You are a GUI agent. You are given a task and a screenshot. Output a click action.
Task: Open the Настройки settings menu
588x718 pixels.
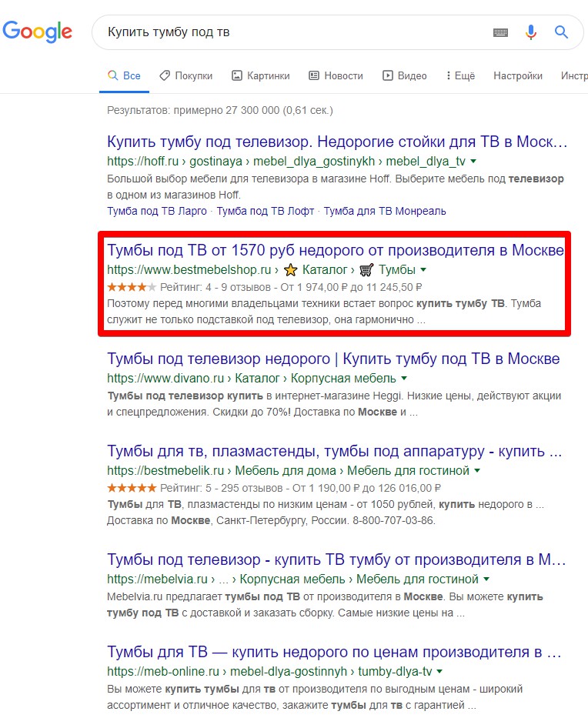point(517,75)
